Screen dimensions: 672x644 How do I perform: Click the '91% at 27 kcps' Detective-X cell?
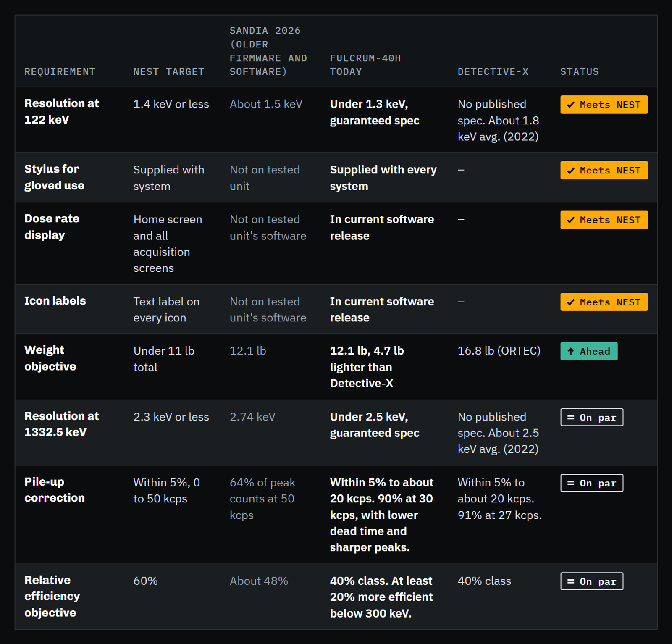coord(500,499)
